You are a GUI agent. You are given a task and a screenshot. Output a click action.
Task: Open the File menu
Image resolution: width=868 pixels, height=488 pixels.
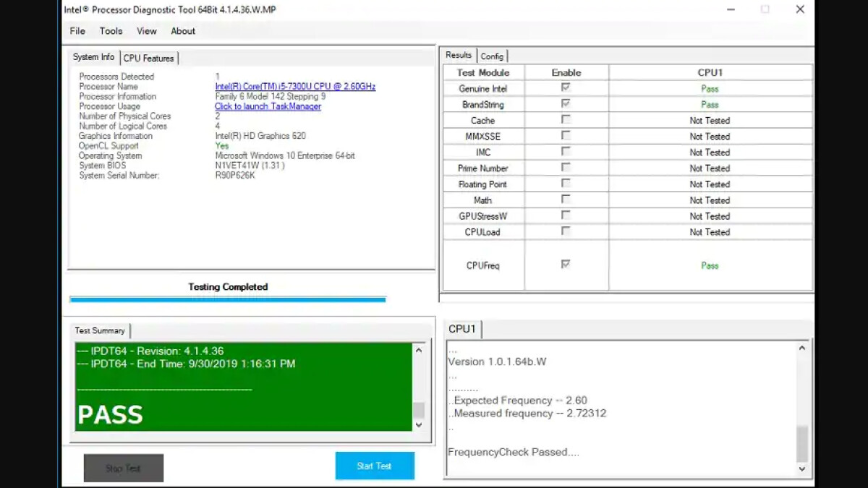tap(77, 31)
